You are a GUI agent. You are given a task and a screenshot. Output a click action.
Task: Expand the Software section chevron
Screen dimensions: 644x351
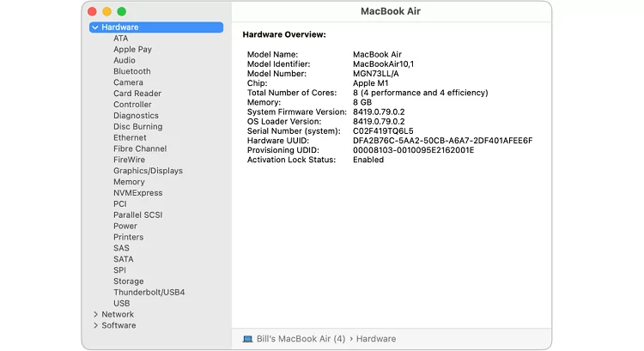point(95,325)
